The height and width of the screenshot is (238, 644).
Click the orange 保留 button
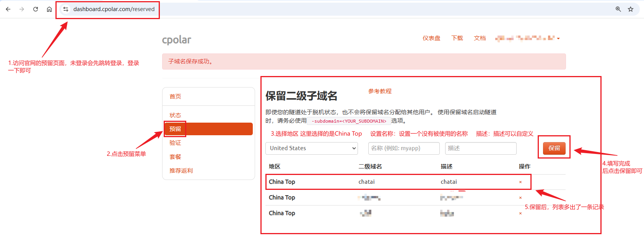coord(554,148)
